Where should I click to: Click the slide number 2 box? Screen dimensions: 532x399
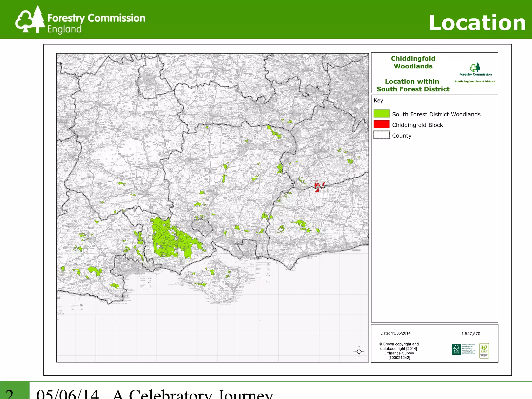pos(15,391)
